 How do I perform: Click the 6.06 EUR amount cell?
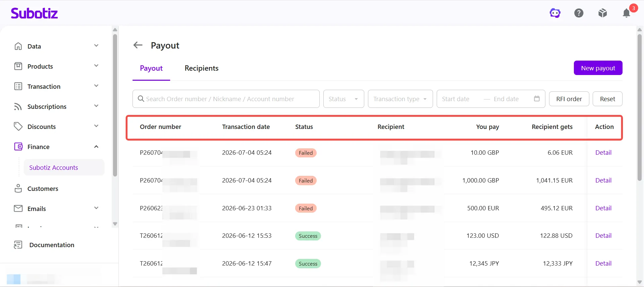[560, 153]
